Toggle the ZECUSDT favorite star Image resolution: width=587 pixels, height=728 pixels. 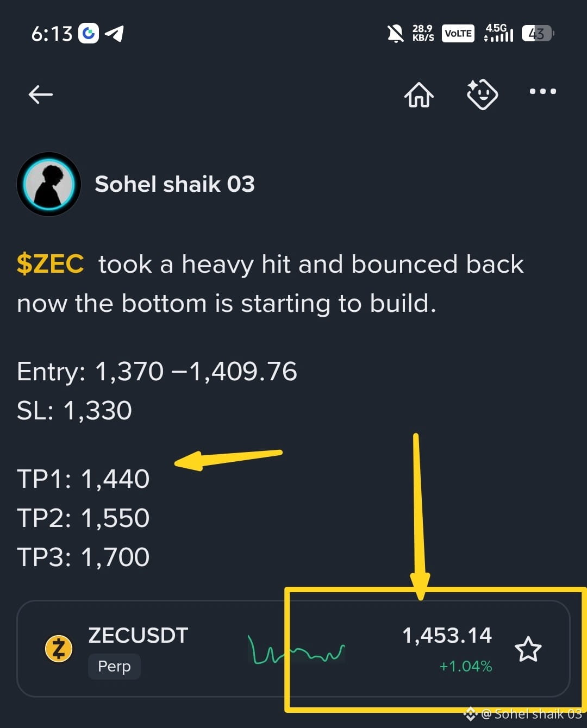pyautogui.click(x=528, y=649)
